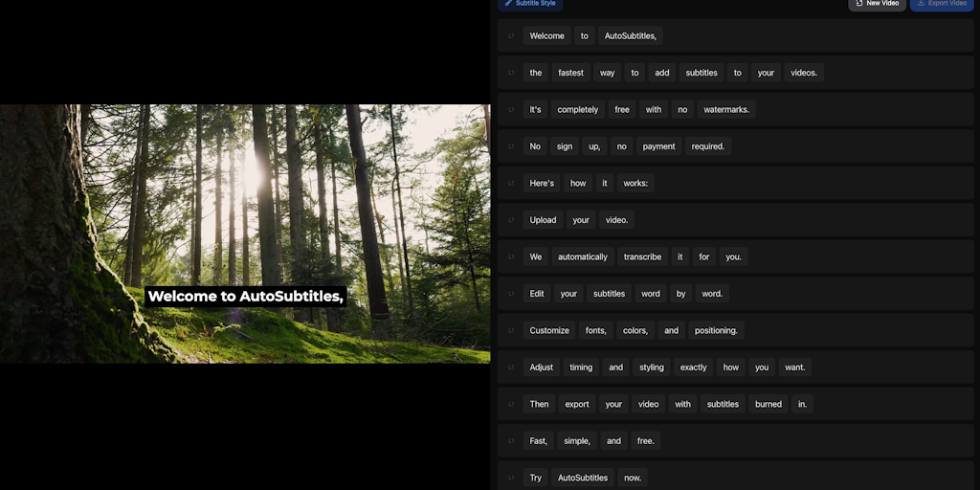Select "video." in the Upload line
The image size is (980, 490).
(x=617, y=220)
